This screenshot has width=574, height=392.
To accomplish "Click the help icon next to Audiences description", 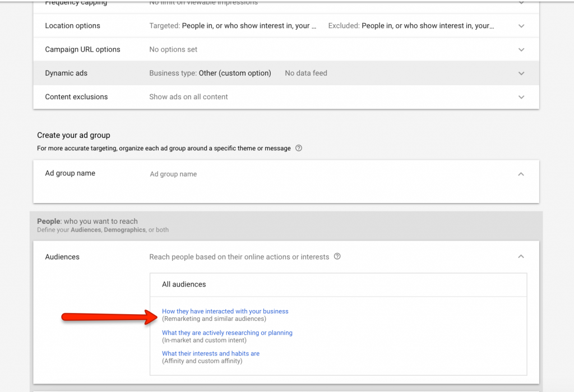I will pyautogui.click(x=337, y=257).
